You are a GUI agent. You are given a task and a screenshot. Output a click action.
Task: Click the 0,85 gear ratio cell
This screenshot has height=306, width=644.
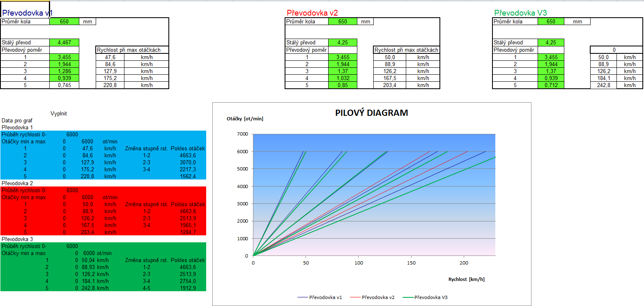pyautogui.click(x=343, y=85)
